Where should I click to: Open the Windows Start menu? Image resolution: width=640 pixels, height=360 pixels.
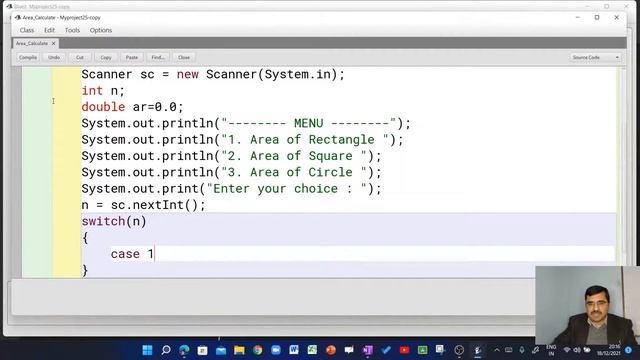point(147,350)
